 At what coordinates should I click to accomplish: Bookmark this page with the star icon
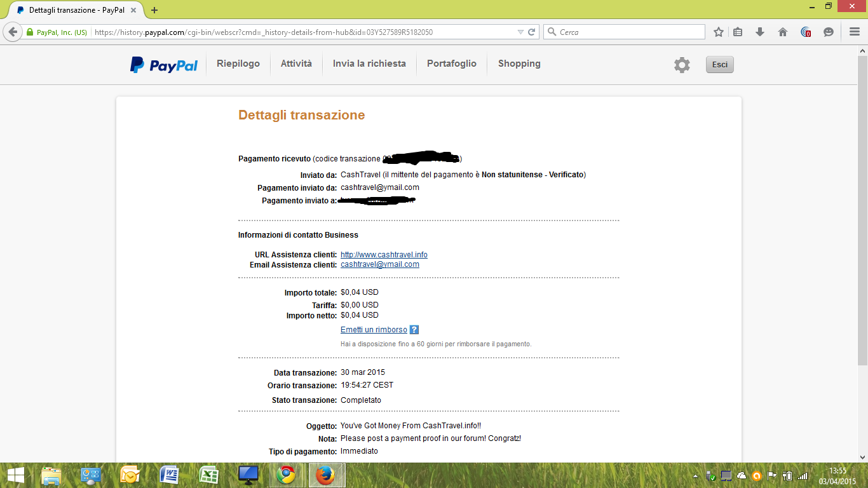point(719,32)
